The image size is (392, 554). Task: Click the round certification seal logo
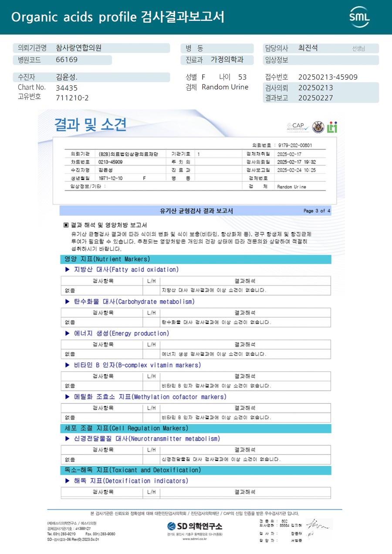[x=318, y=127]
